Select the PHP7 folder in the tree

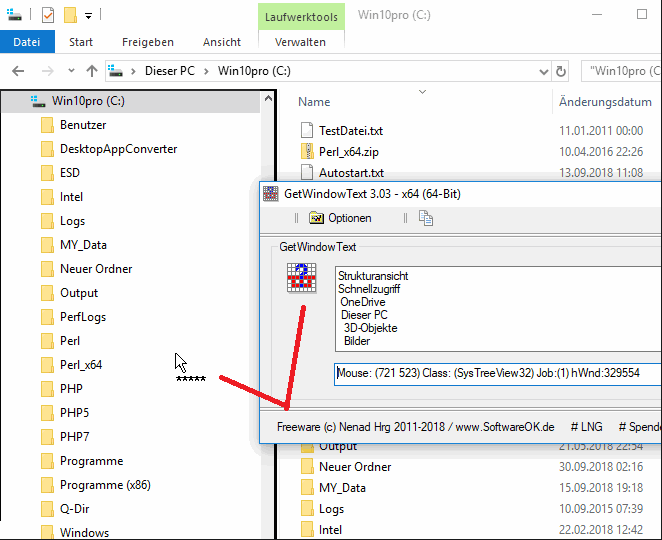point(74,437)
